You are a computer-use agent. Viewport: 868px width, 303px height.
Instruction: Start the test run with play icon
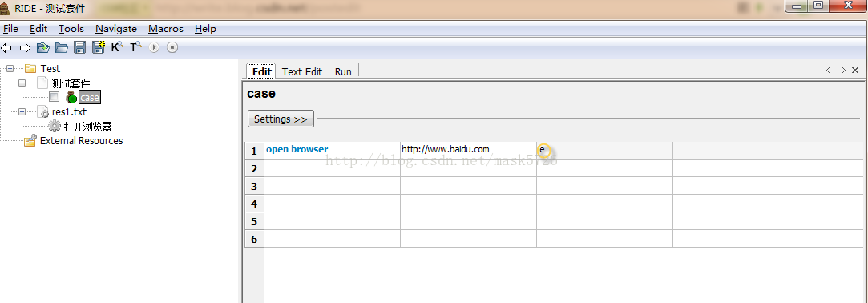(x=154, y=47)
